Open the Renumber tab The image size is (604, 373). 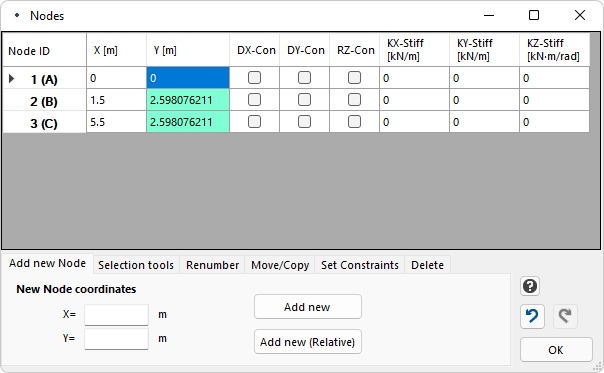pyautogui.click(x=212, y=265)
